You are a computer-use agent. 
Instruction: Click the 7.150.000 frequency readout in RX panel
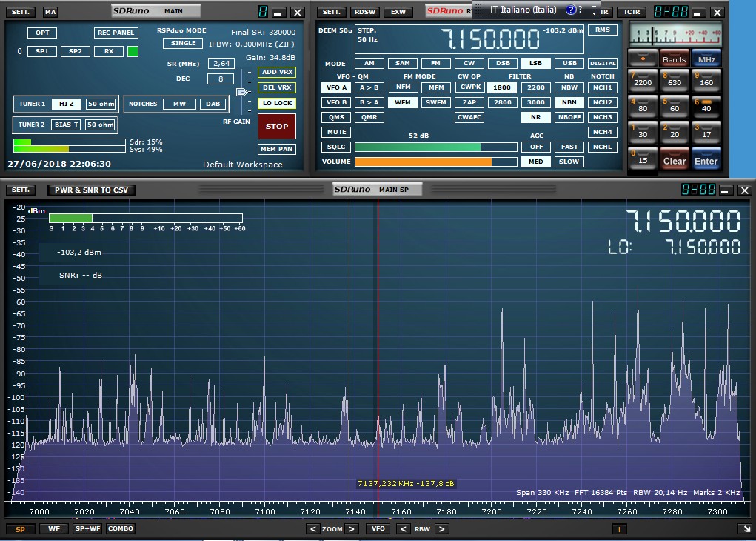(490, 39)
